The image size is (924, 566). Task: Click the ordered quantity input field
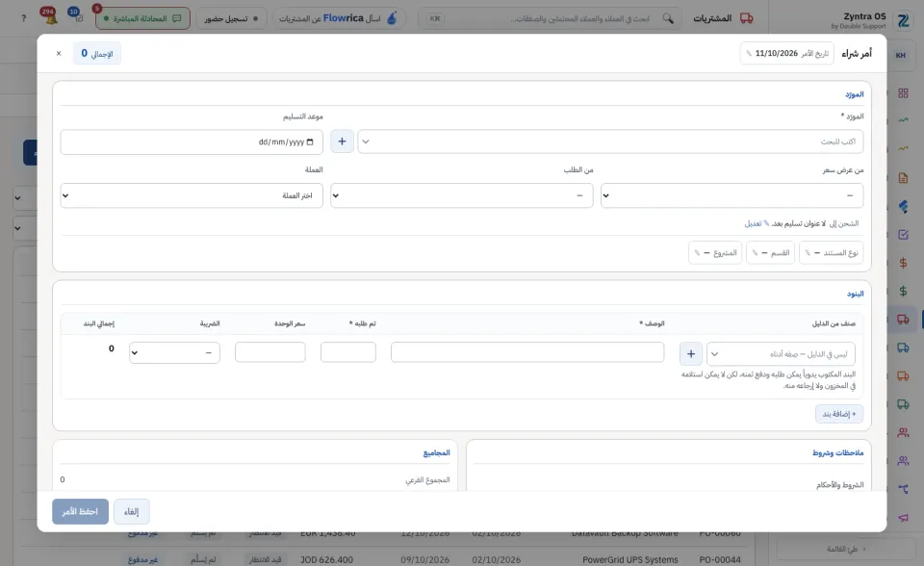348,352
